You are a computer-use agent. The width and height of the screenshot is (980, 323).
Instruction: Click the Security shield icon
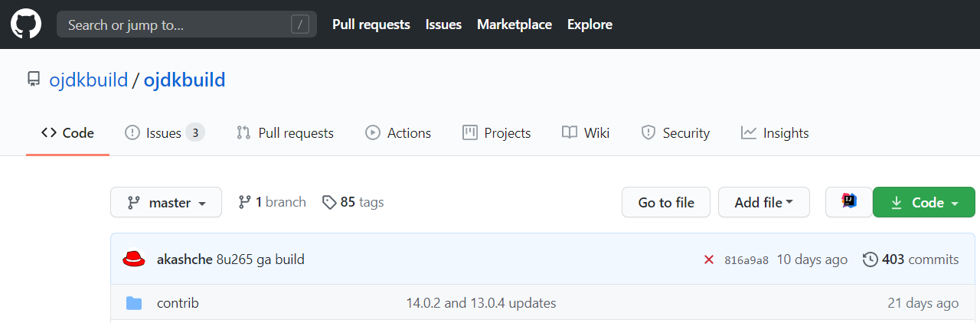[x=648, y=133]
